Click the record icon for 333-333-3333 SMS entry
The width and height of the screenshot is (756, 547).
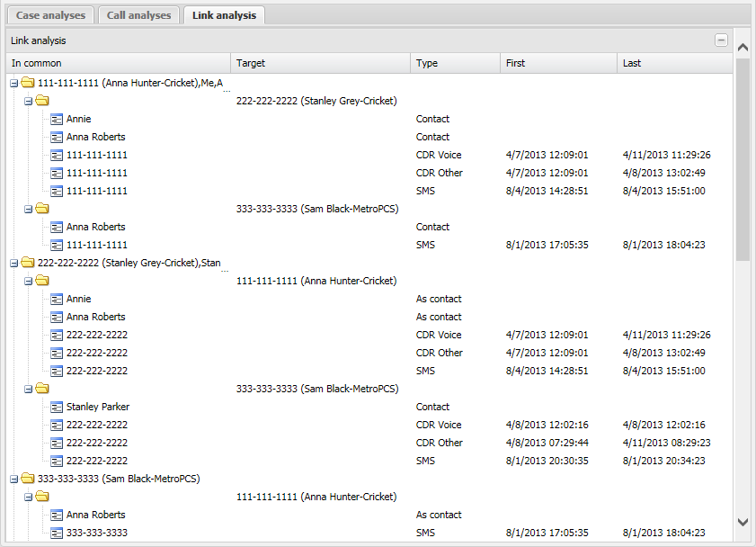57,533
